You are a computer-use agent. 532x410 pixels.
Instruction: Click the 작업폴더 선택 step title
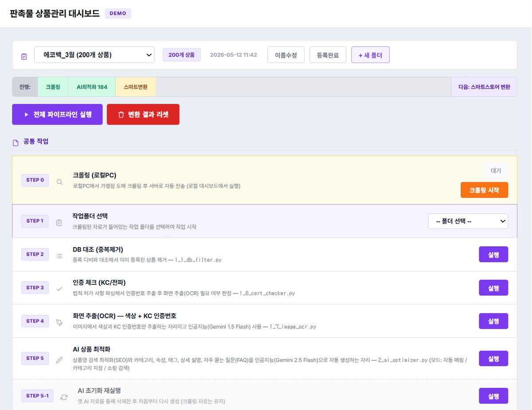click(90, 216)
